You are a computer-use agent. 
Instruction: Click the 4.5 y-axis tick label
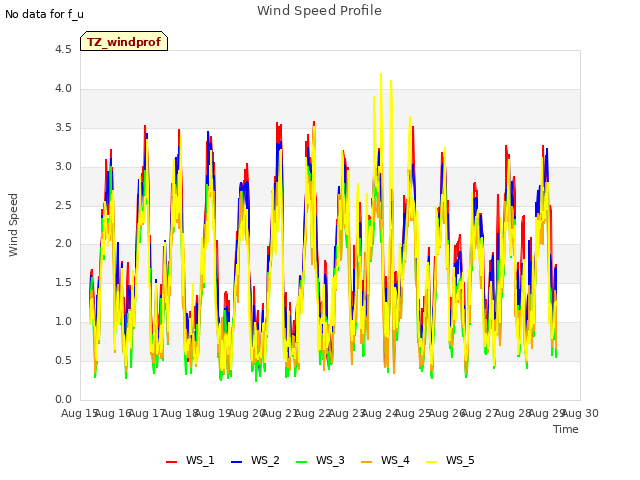pos(63,50)
